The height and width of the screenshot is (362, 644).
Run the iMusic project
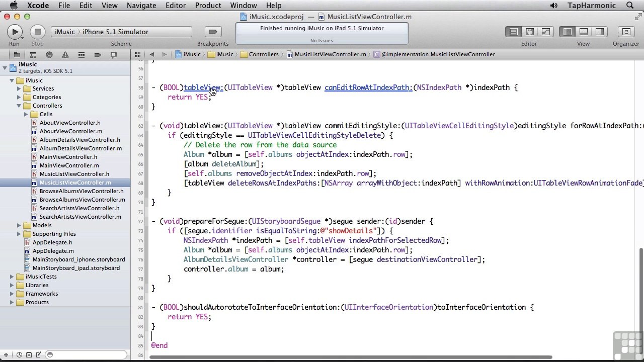(x=15, y=32)
